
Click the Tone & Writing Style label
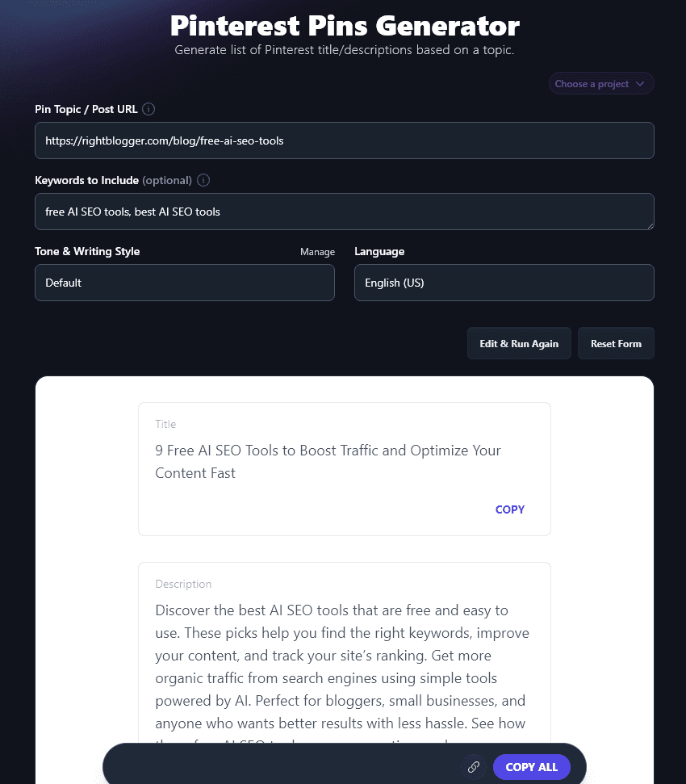click(x=87, y=252)
